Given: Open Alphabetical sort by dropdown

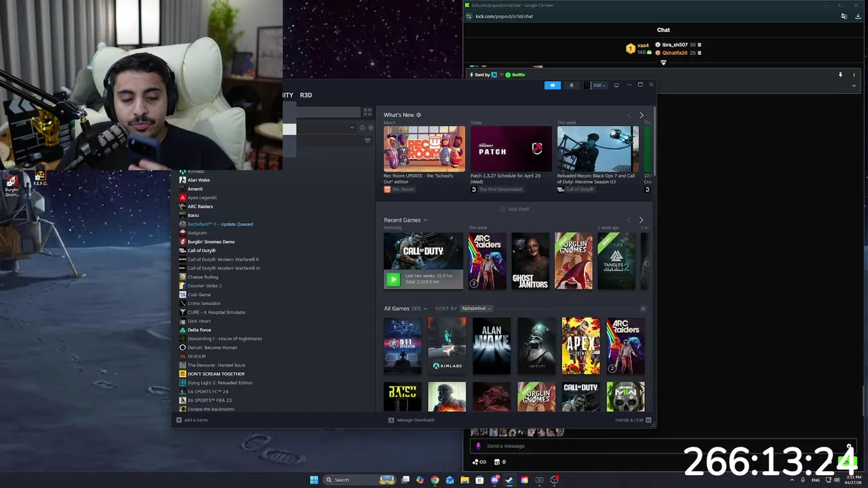Looking at the screenshot, I should (x=476, y=308).
